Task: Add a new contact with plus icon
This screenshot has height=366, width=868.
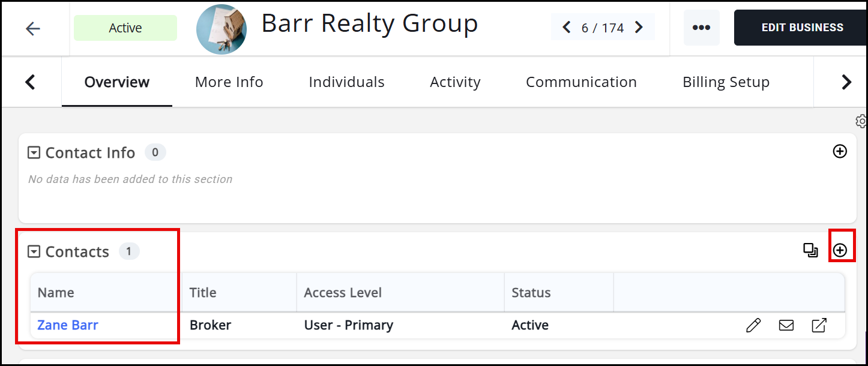Action: pos(840,250)
